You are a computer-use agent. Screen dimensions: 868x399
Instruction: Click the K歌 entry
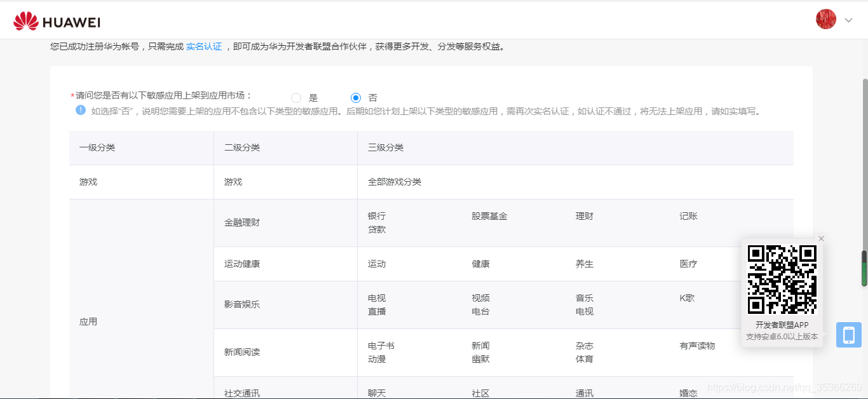click(x=687, y=298)
